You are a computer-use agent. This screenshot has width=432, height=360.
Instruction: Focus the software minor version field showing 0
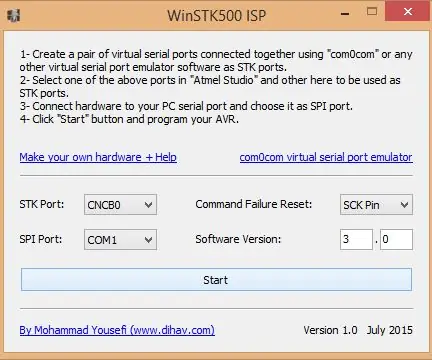[396, 239]
